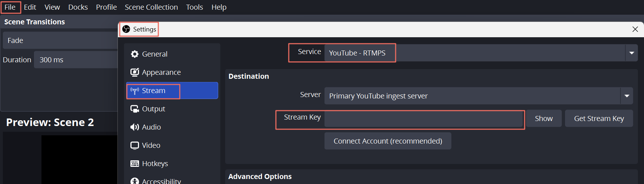Select the Video settings tab label

tap(151, 145)
